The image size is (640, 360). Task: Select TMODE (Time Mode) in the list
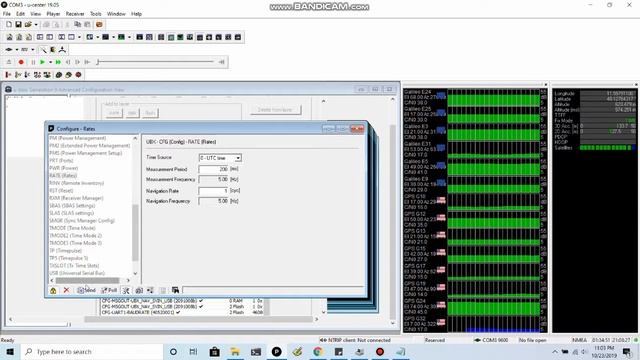coord(73,228)
